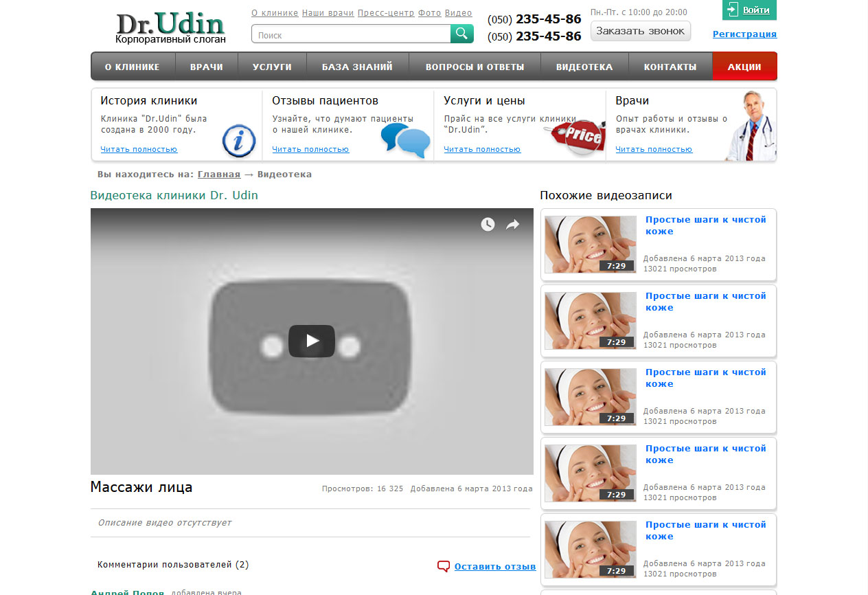Click the watch later clock icon
This screenshot has width=868, height=595.
(488, 225)
